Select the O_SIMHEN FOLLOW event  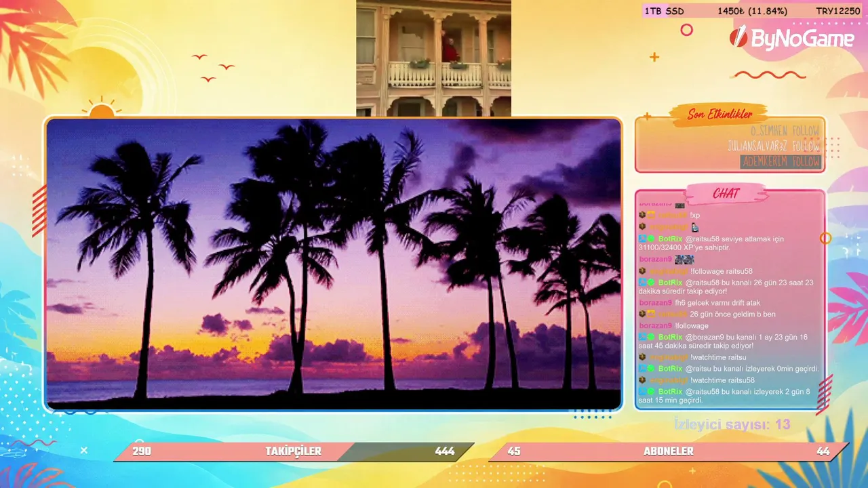click(x=785, y=130)
